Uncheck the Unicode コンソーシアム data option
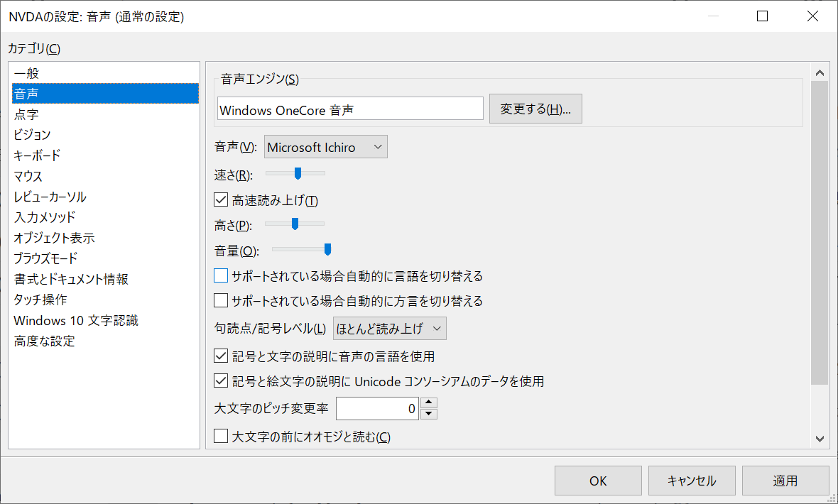The image size is (838, 504). pyautogui.click(x=220, y=380)
